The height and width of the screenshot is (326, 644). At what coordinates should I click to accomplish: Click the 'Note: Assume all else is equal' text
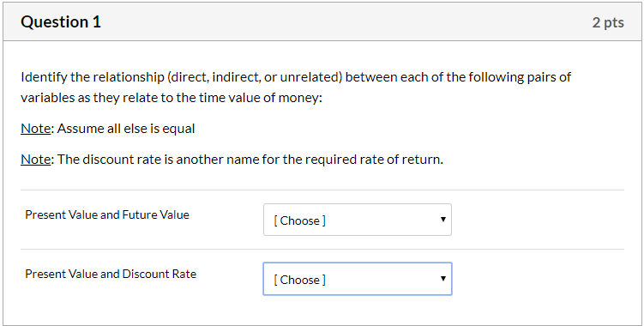(x=108, y=129)
